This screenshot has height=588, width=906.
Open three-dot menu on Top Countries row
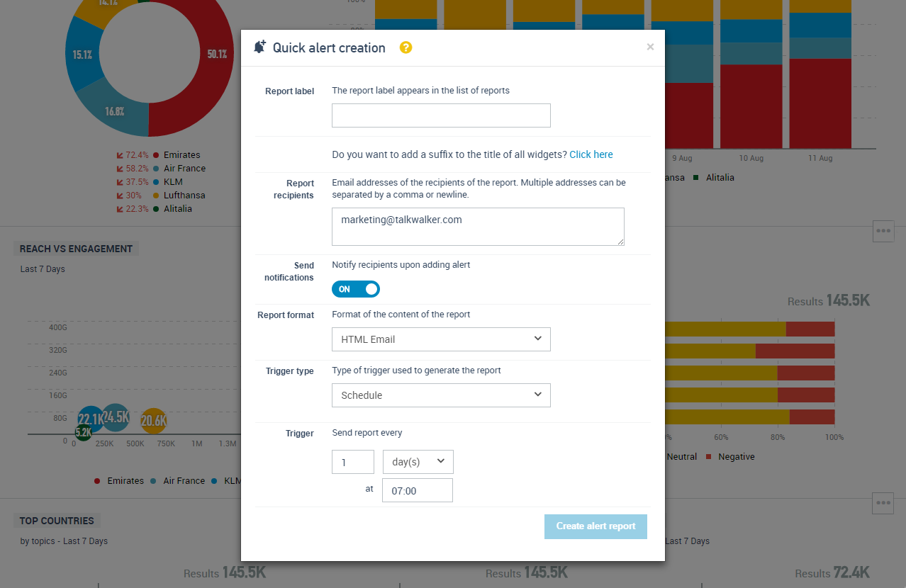point(883,503)
